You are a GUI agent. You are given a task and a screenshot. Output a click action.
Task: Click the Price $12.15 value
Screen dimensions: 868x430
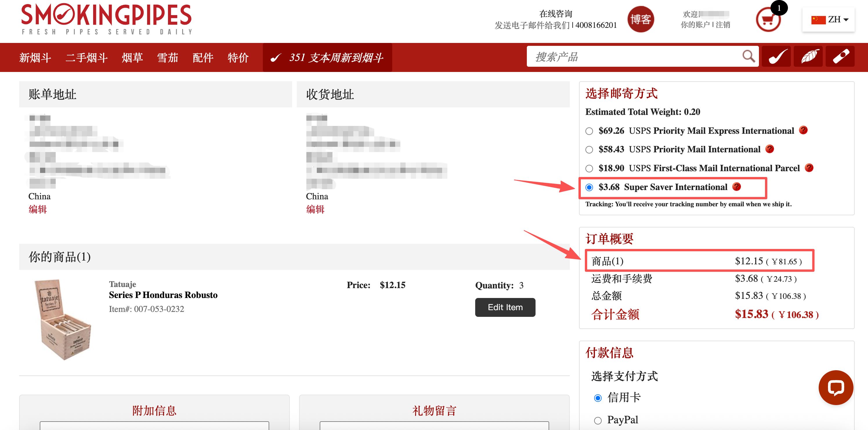pyautogui.click(x=392, y=285)
